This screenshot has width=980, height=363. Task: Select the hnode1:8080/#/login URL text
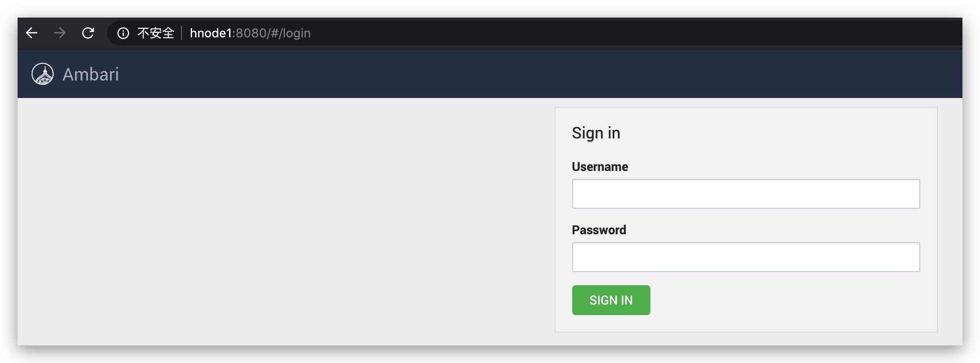click(250, 33)
